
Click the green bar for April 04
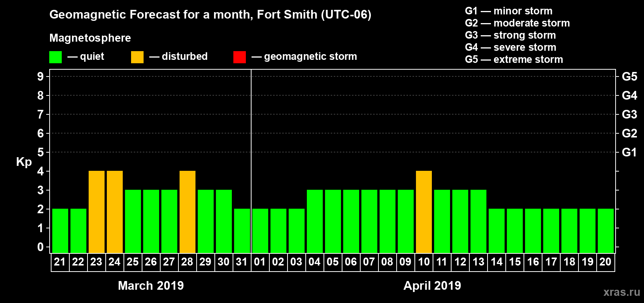(315, 222)
